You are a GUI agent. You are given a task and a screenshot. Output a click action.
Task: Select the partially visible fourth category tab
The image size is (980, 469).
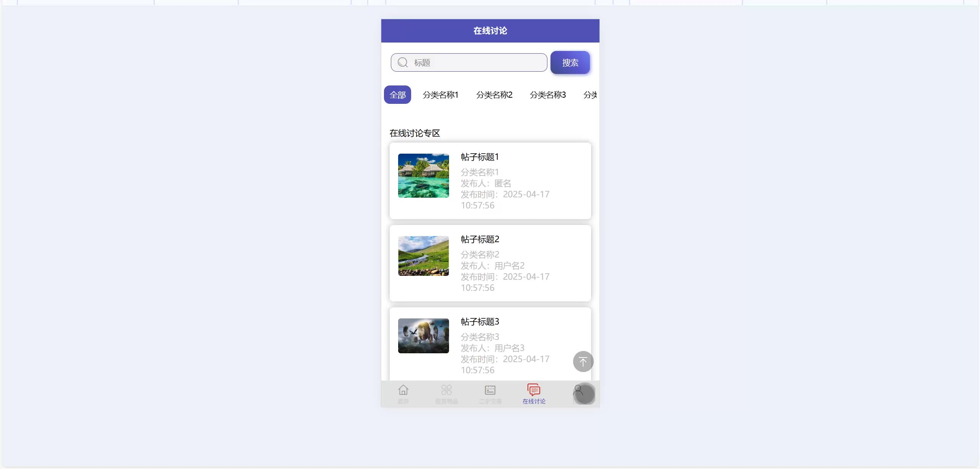point(590,95)
